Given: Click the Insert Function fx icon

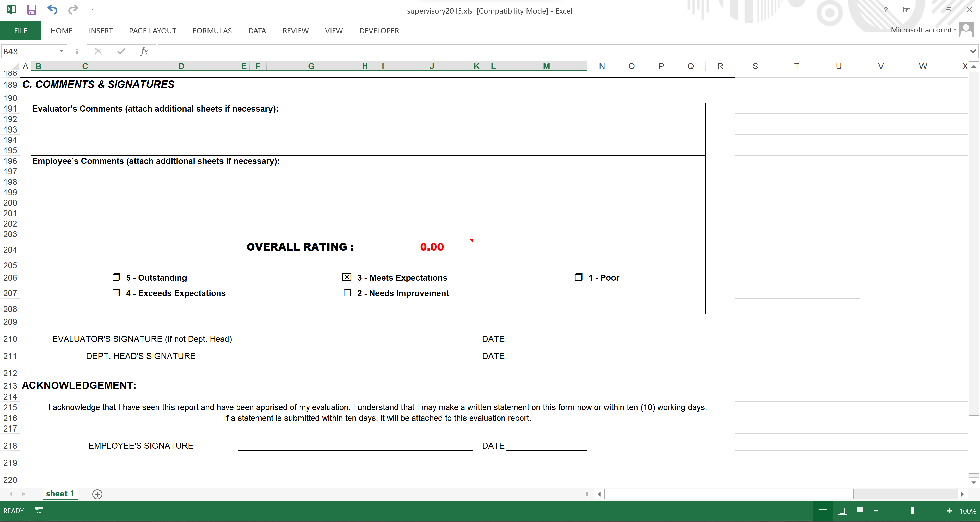Looking at the screenshot, I should pos(144,51).
